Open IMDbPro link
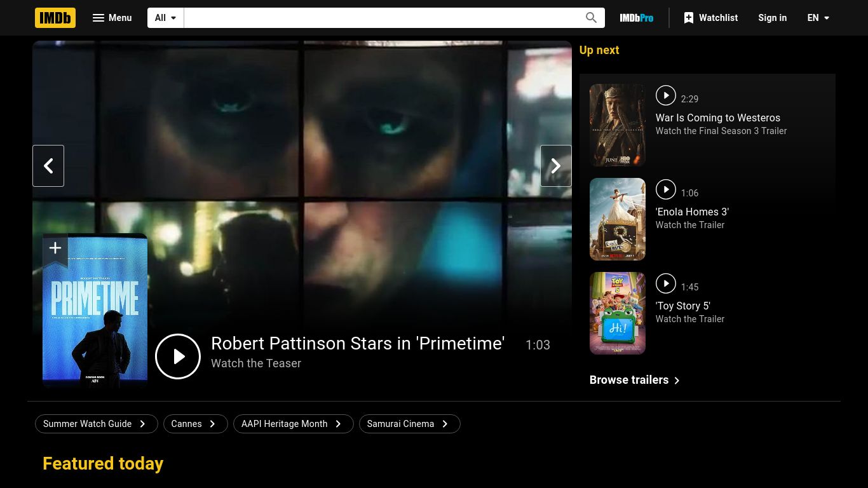This screenshot has height=488, width=868. (x=637, y=18)
